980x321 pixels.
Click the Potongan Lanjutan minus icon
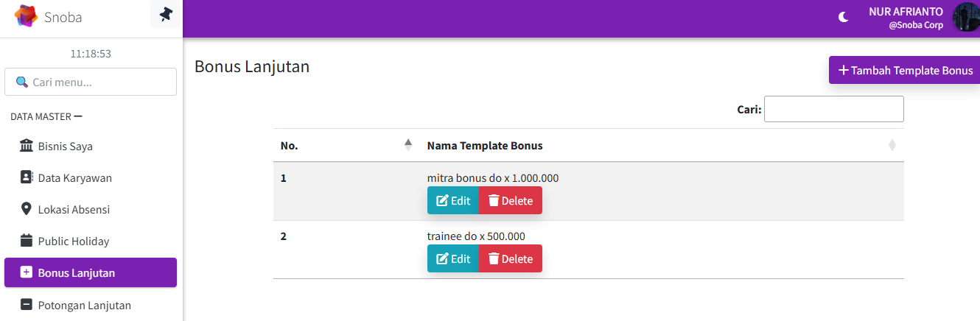27,304
